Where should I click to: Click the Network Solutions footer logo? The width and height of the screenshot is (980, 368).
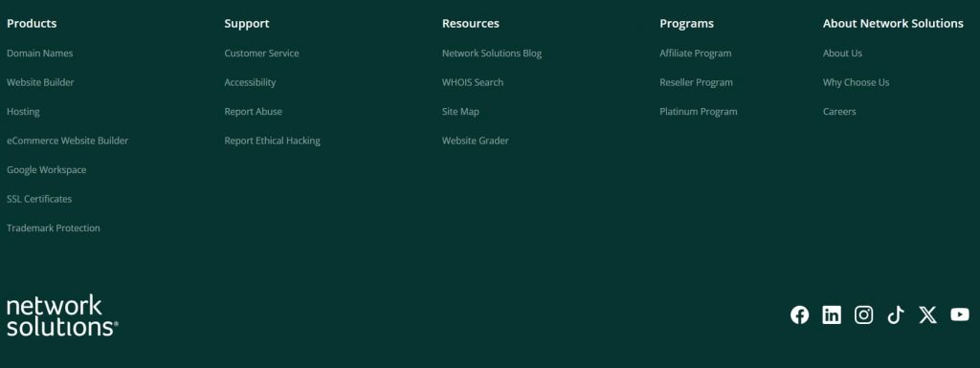point(62,315)
